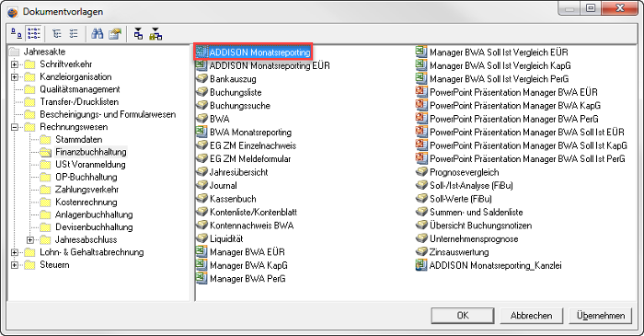This screenshot has width=644, height=336.
Task: Select Kontennachweis BWA template
Action: tap(251, 226)
